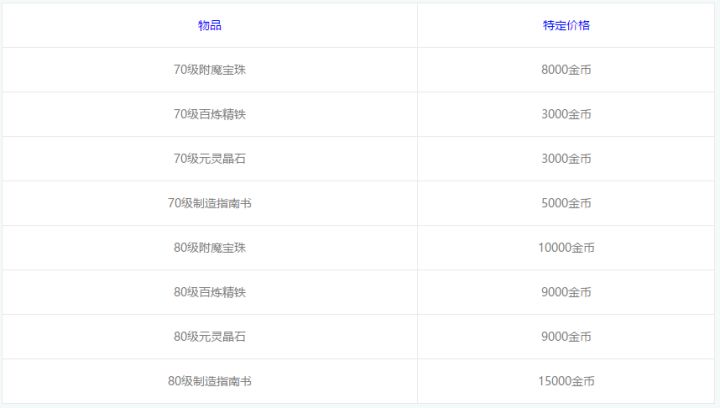Select the 70级制造指南书 item cell
Image resolution: width=720 pixels, height=408 pixels.
tap(210, 203)
